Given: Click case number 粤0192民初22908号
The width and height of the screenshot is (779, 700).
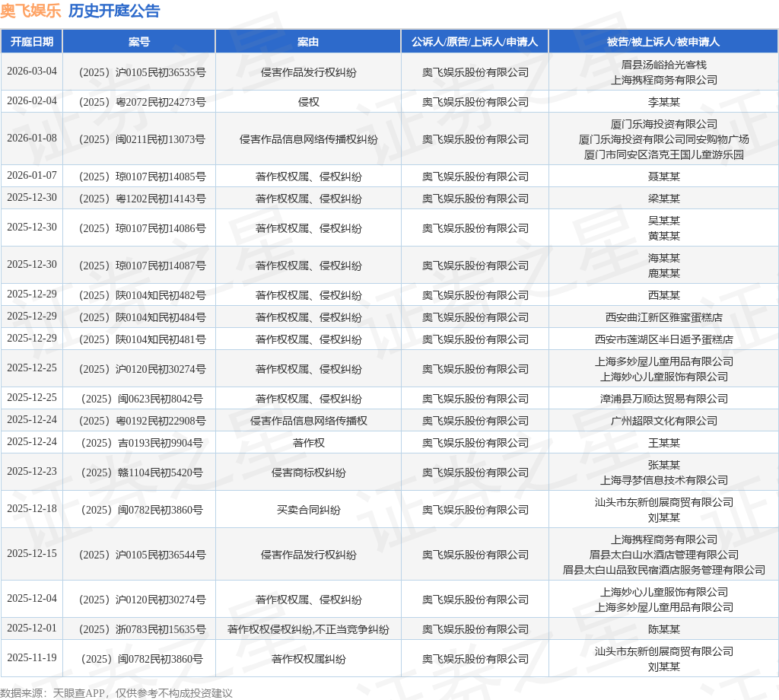Looking at the screenshot, I should click(142, 421).
